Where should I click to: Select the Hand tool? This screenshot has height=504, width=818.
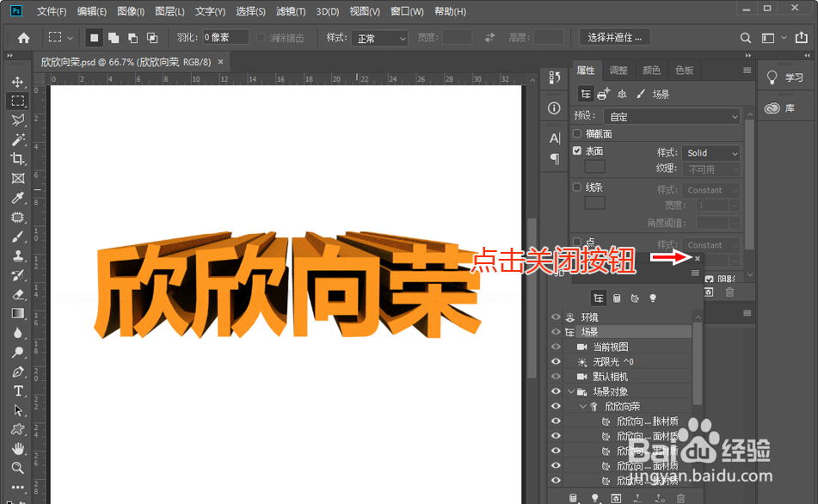pos(17,448)
